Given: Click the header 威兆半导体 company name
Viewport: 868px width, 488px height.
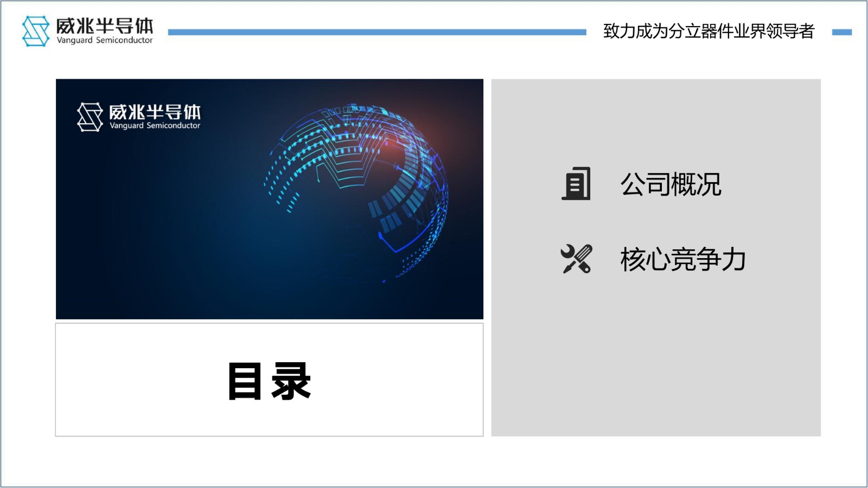Looking at the screenshot, I should click(105, 25).
